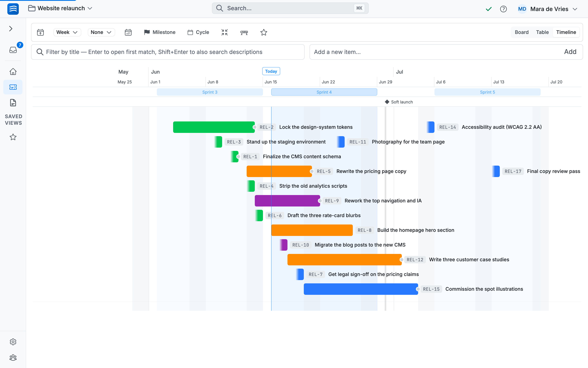Open item Photography for the team page

[x=408, y=142]
